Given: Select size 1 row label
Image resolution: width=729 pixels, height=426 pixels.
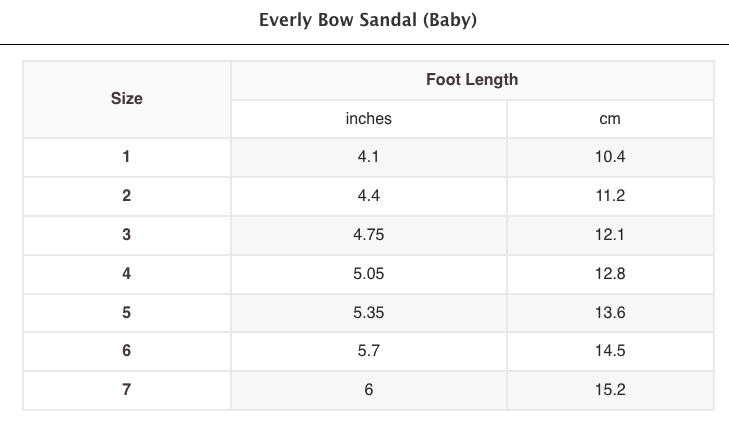Looking at the screenshot, I should tap(126, 157).
